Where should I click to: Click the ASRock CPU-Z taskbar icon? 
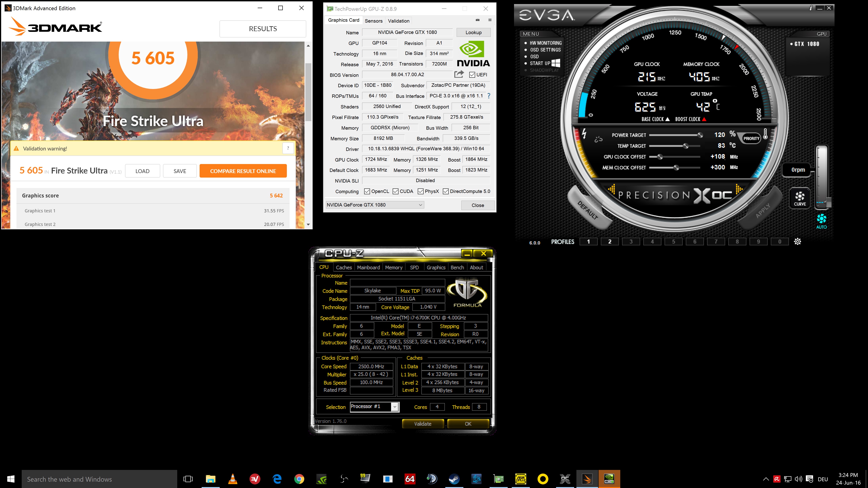click(521, 479)
